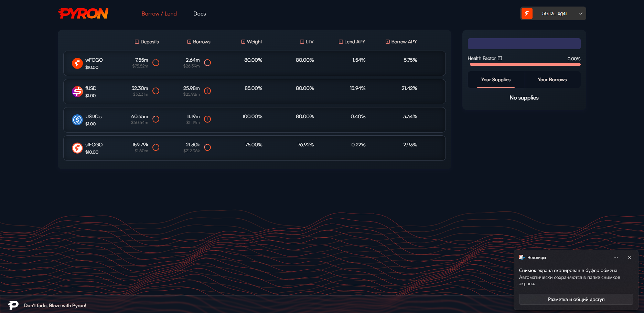
Task: Open the Docs link
Action: (x=200, y=14)
